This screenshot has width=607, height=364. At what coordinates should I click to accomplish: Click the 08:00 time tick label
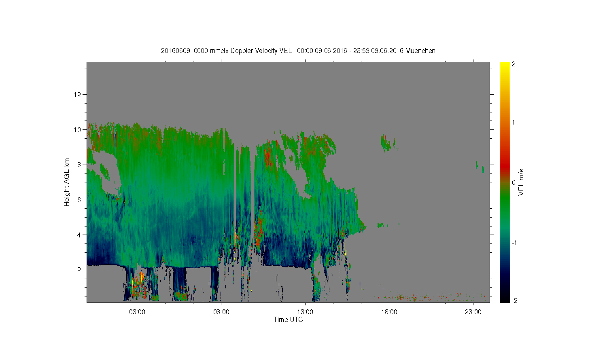[x=221, y=312]
